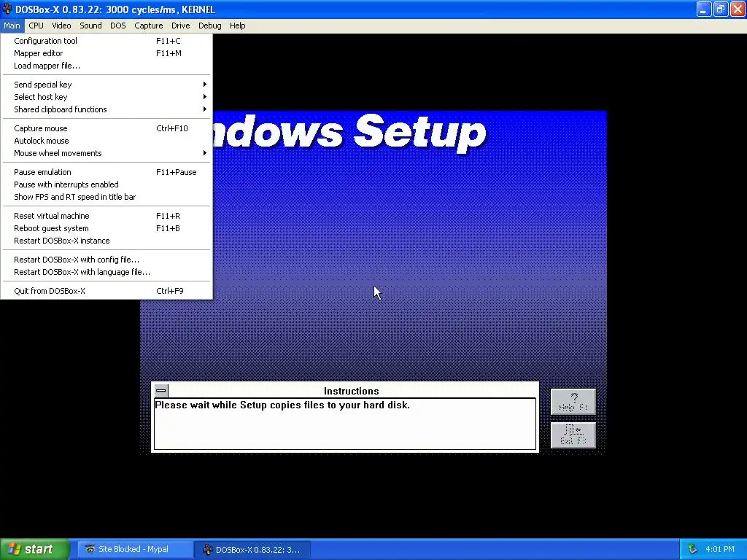Expand Mouse wheel movements submenu
Screen dimensions: 747x560
click(x=107, y=153)
